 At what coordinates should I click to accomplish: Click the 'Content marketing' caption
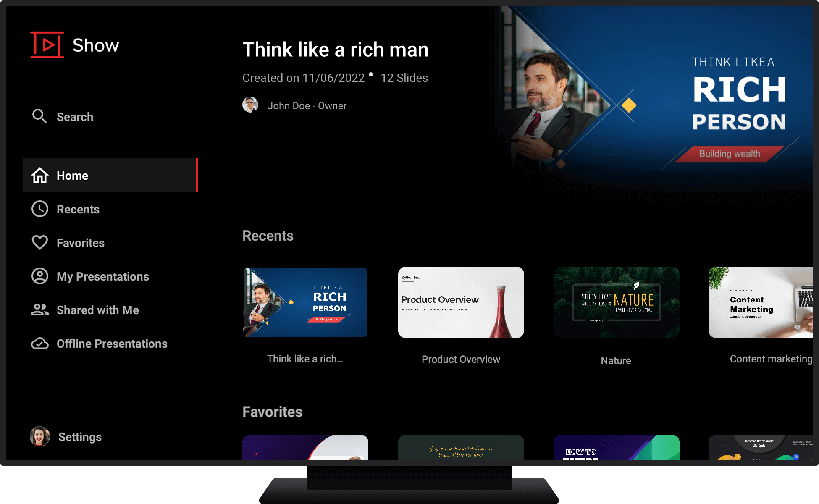(771, 359)
